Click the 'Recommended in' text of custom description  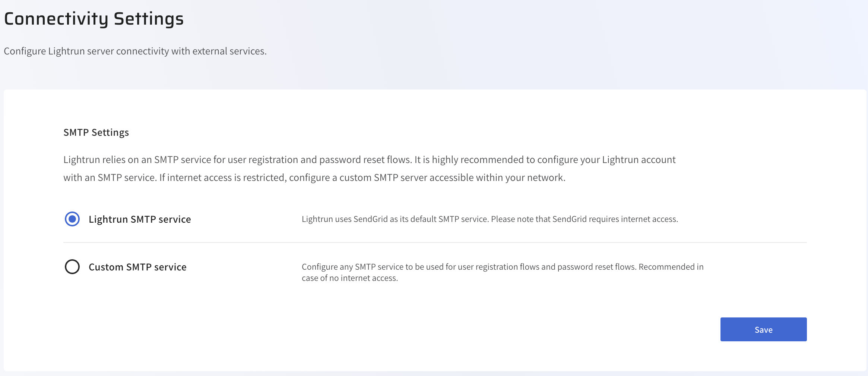pos(671,267)
